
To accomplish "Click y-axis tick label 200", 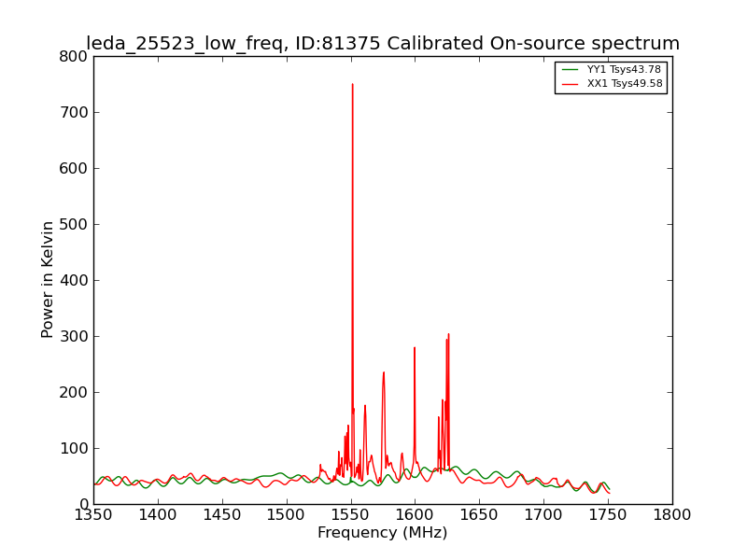I will (x=74, y=392).
